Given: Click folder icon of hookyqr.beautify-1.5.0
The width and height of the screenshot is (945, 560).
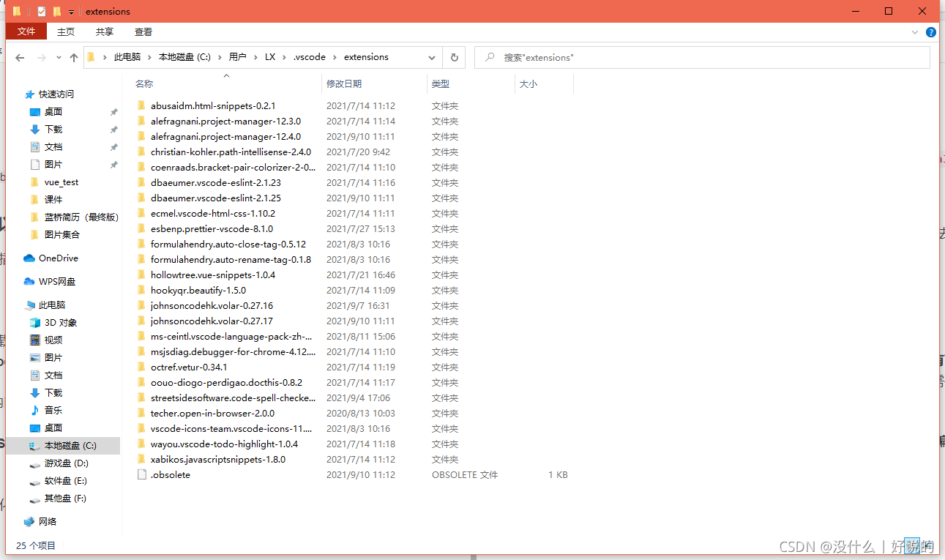Looking at the screenshot, I should point(142,291).
